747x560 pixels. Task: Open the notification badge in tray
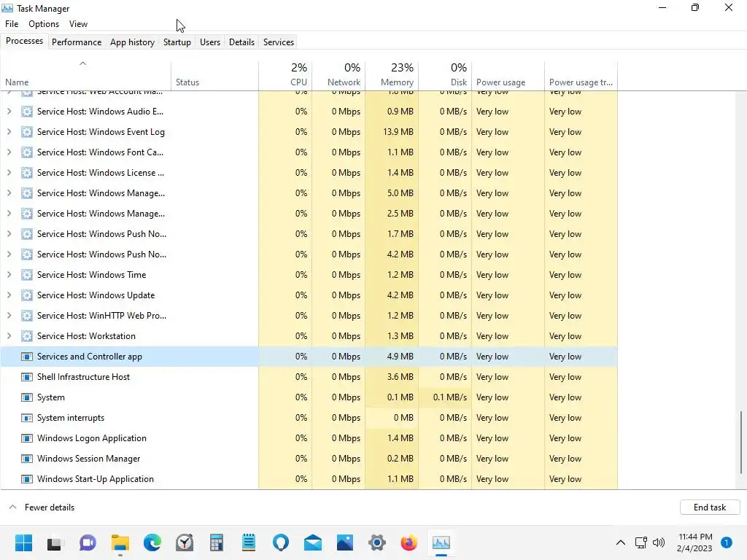coord(727,542)
